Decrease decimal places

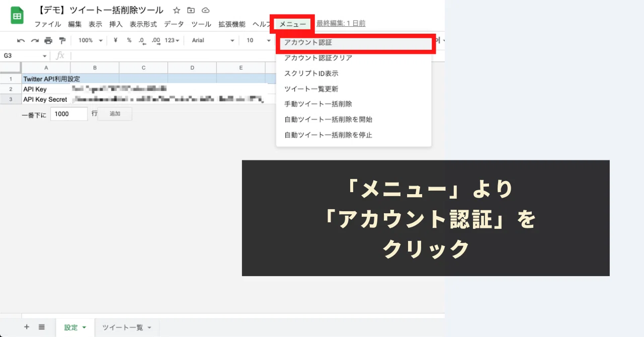pos(142,40)
